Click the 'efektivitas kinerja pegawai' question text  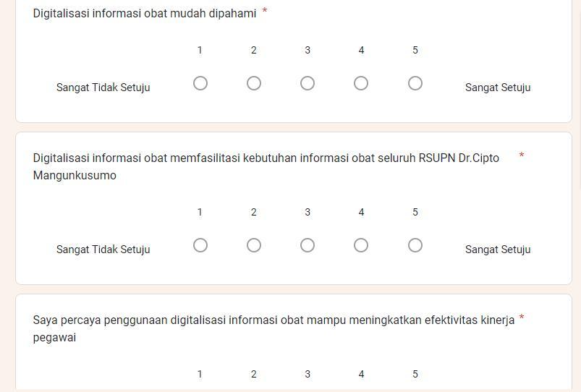(273, 328)
